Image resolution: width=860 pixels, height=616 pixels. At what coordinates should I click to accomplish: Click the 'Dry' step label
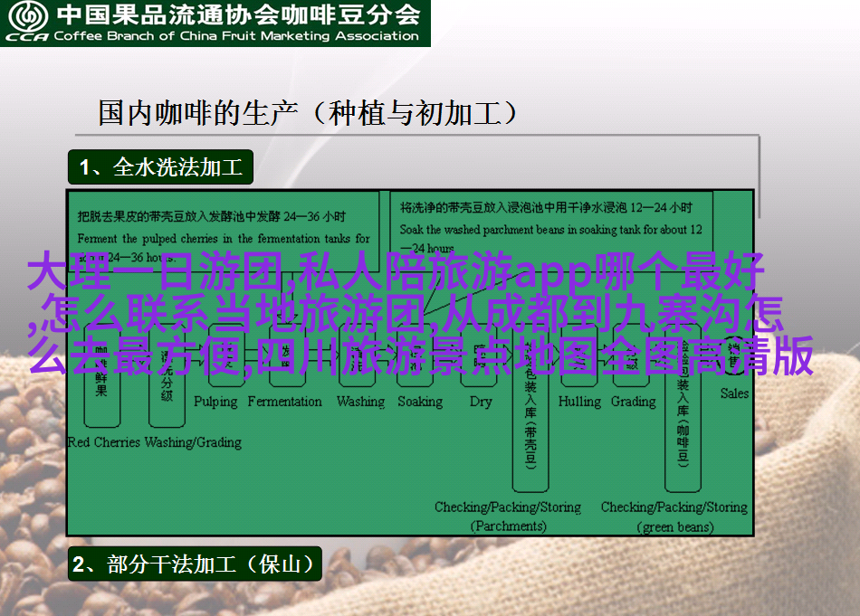[x=481, y=402]
